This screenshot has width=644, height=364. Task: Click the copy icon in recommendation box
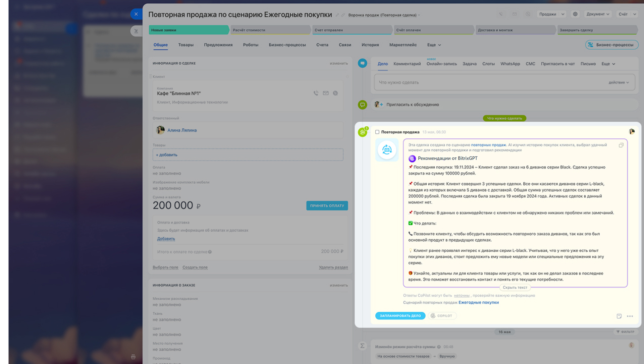621,145
